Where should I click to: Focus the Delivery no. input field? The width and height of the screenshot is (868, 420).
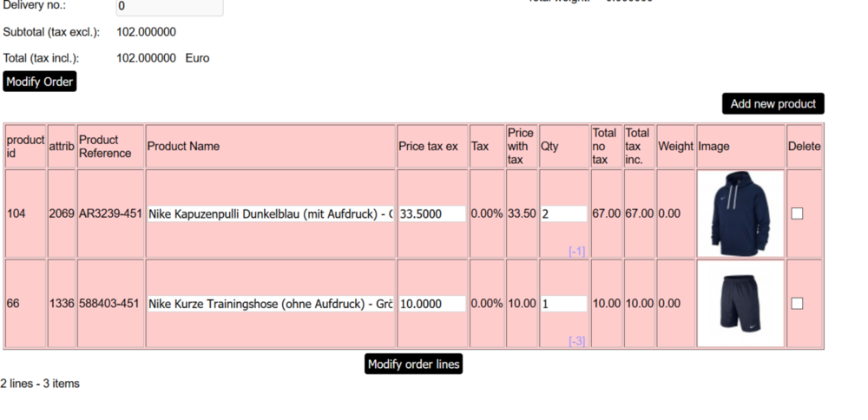pos(169,7)
